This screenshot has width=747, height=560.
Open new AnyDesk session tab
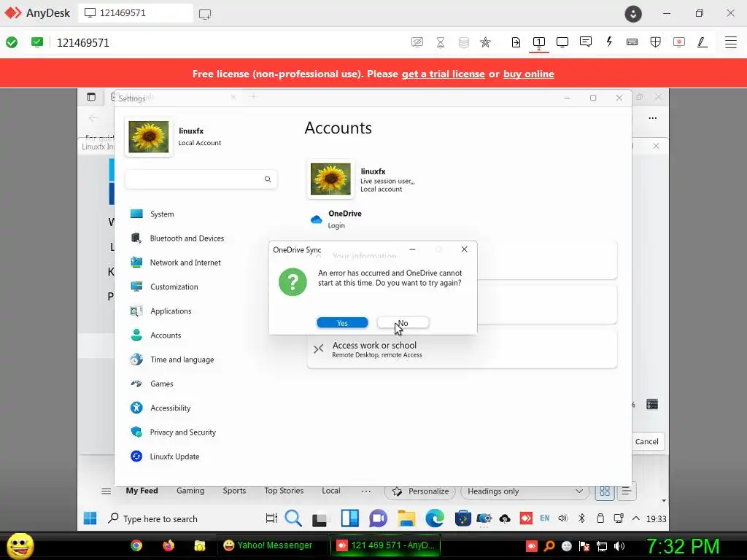tap(205, 14)
